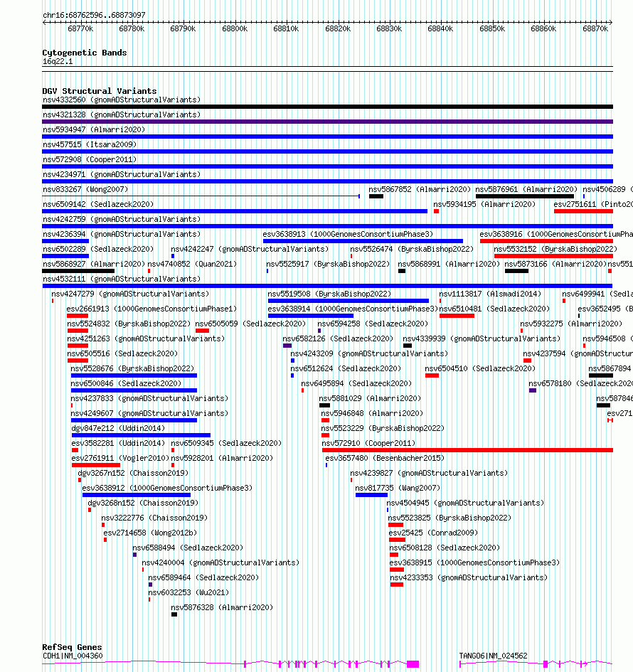Click nsv4532111 gnomAD variant label
The height and width of the screenshot is (672, 633).
pos(122,279)
